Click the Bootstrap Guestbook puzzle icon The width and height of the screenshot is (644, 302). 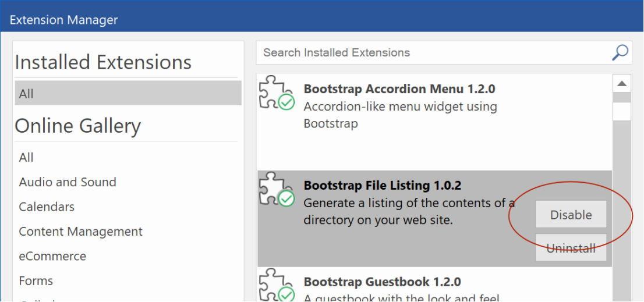pos(277,285)
